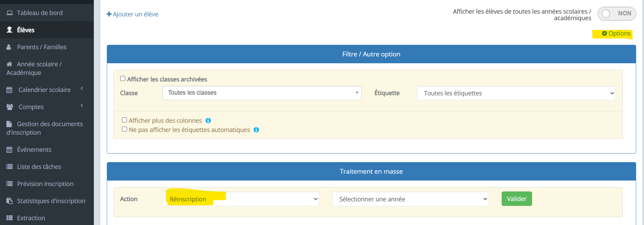Click info icon beside étiquettes automatiques option

pos(256,130)
